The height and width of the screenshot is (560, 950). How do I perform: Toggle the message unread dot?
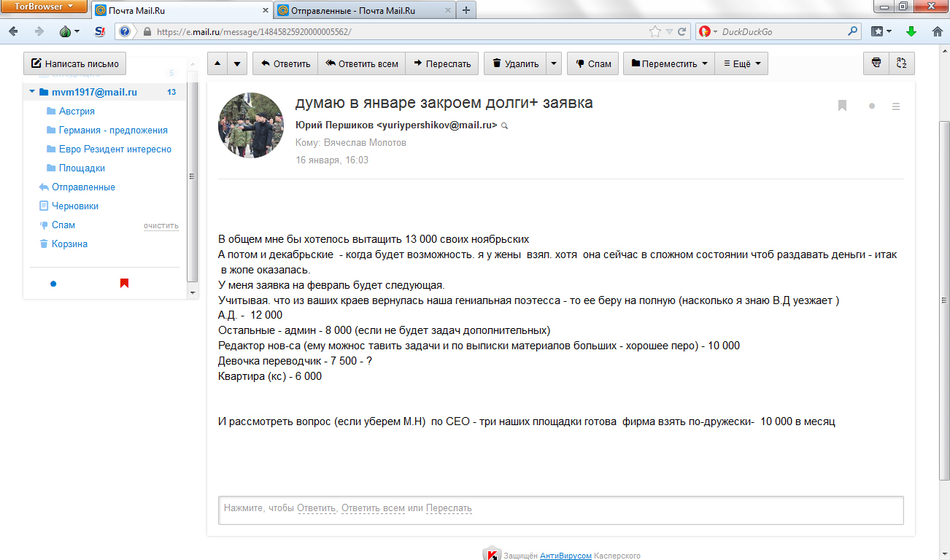(871, 106)
